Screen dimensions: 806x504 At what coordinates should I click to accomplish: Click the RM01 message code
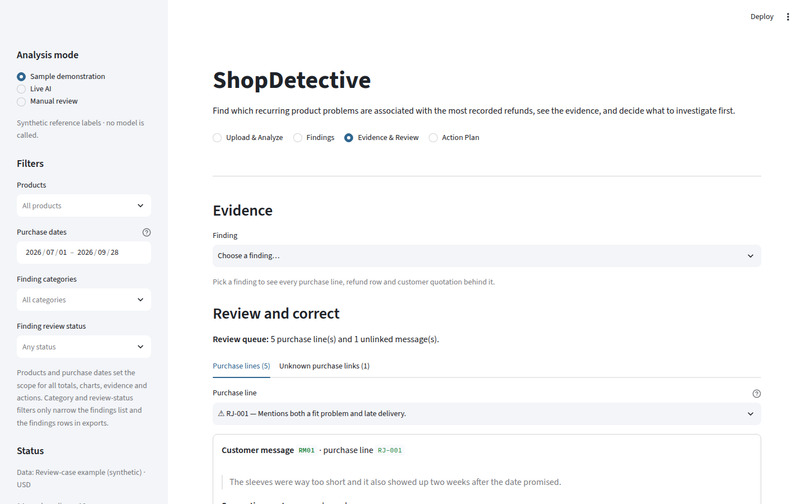pyautogui.click(x=306, y=451)
